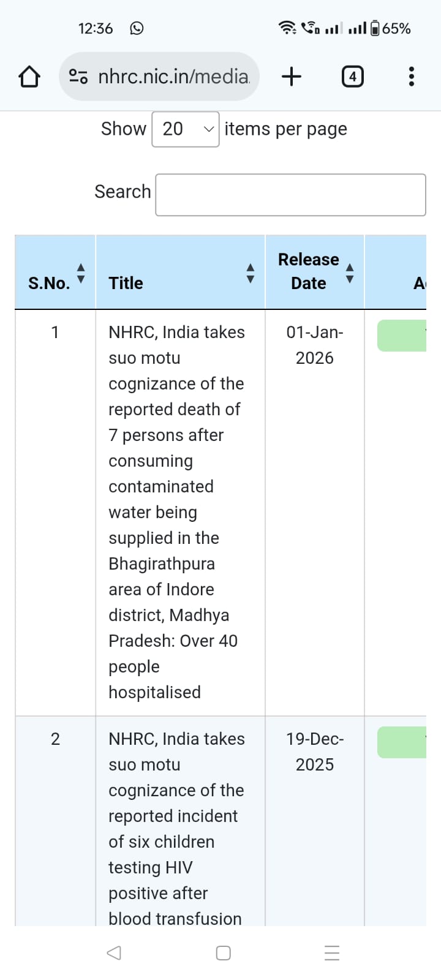This screenshot has width=441, height=980.
Task: Tap the battery 65% status indicator
Action: pos(391,28)
